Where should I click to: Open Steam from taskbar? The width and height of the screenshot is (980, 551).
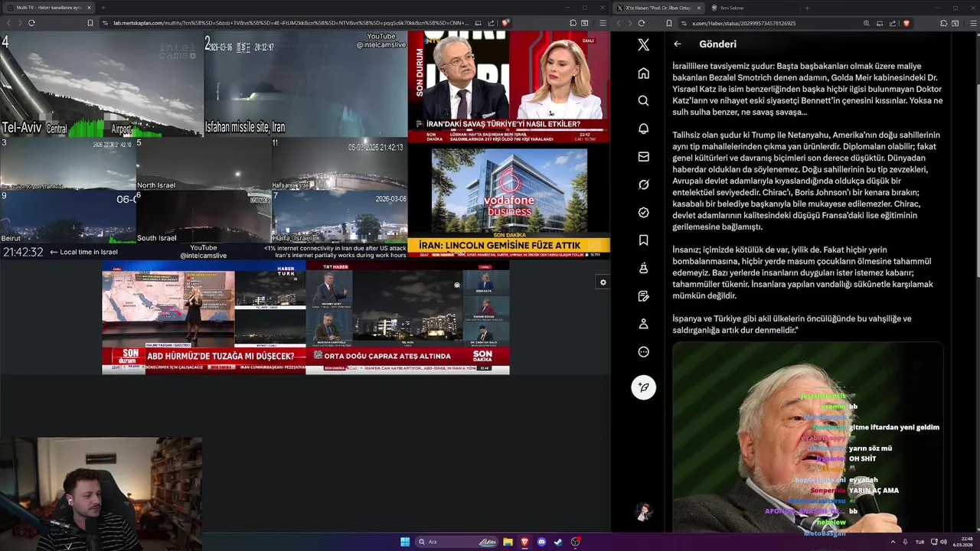558,542
